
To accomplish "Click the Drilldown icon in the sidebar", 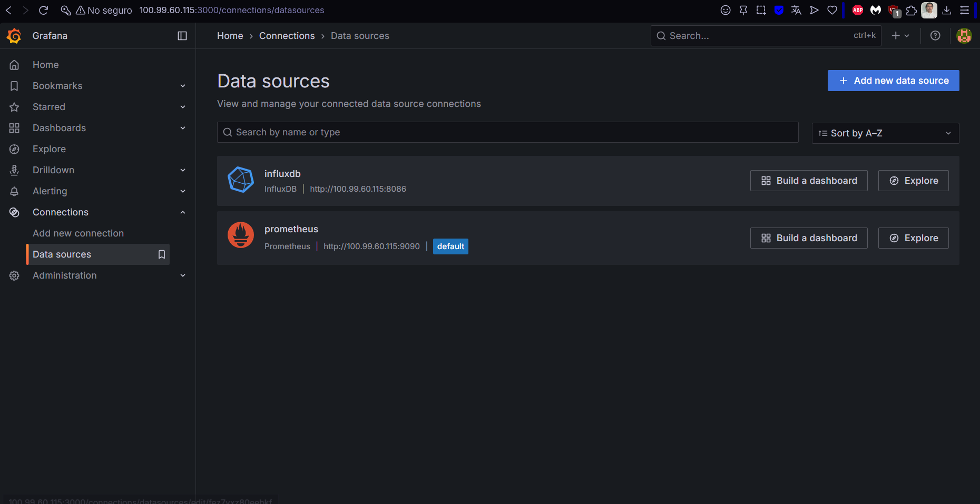I will 14,170.
